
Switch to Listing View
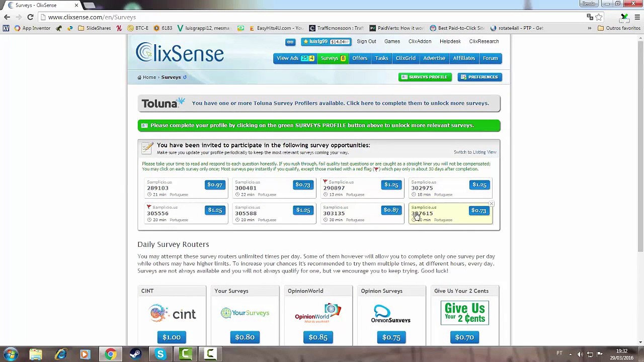tap(475, 152)
